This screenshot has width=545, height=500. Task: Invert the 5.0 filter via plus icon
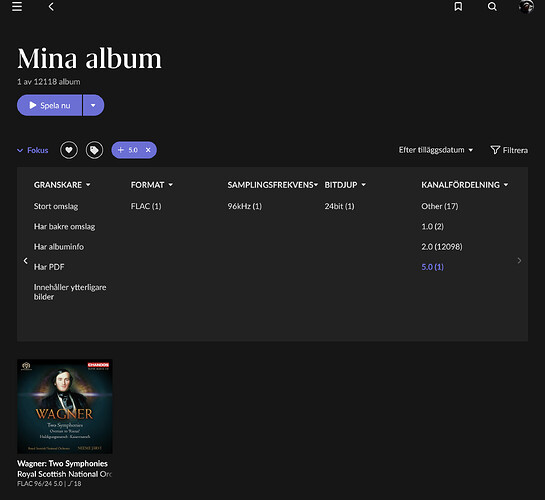pos(121,150)
